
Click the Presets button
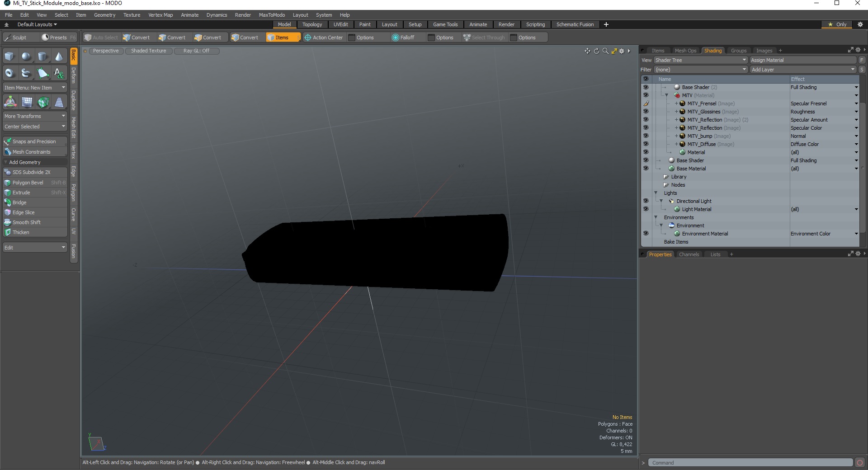coord(58,38)
